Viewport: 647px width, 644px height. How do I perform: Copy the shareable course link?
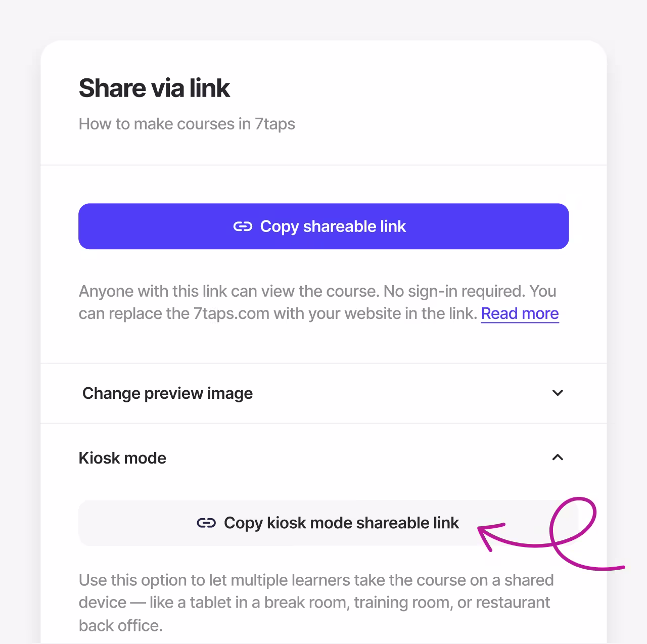pyautogui.click(x=323, y=226)
